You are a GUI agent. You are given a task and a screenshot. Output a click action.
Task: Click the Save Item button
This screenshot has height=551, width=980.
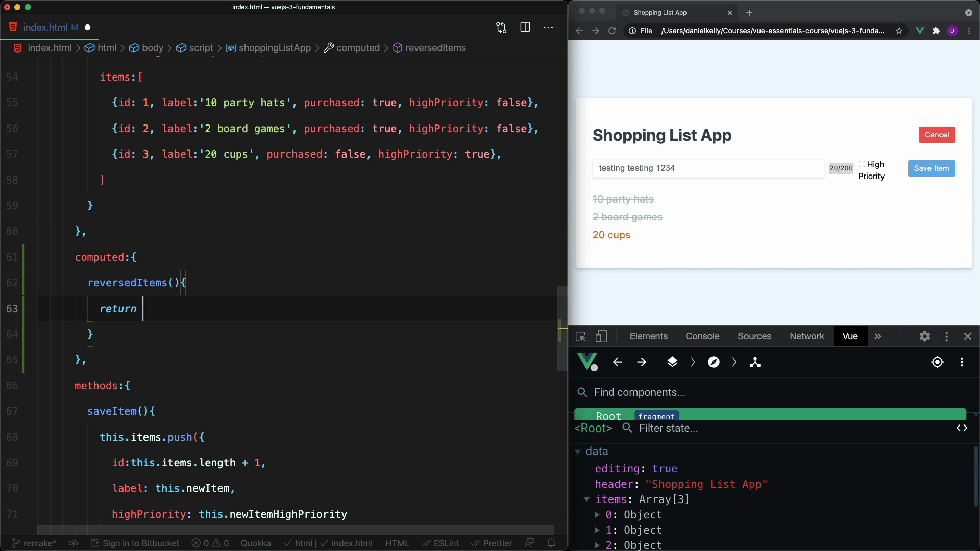coord(932,168)
